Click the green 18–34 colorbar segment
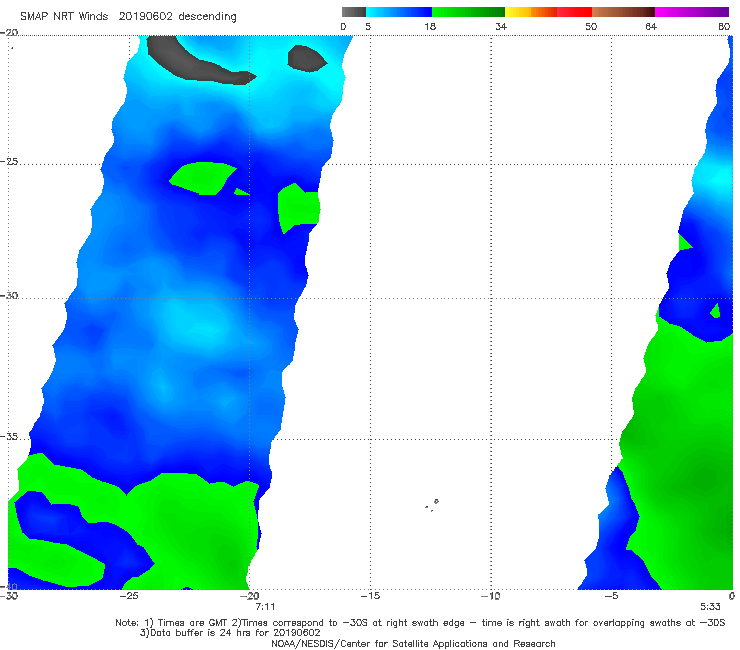The height and width of the screenshot is (650, 740). click(x=468, y=12)
